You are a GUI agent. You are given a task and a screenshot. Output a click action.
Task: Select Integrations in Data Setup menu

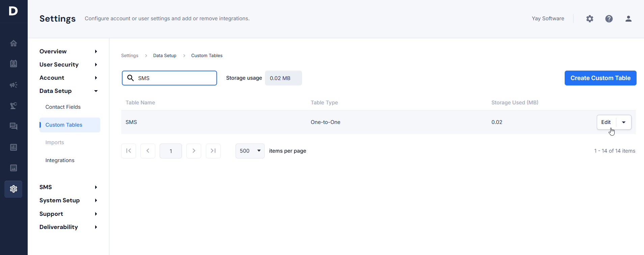60,160
